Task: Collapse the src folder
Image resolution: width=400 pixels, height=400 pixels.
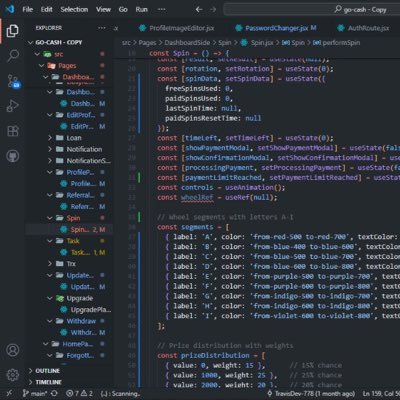Action: coord(37,54)
